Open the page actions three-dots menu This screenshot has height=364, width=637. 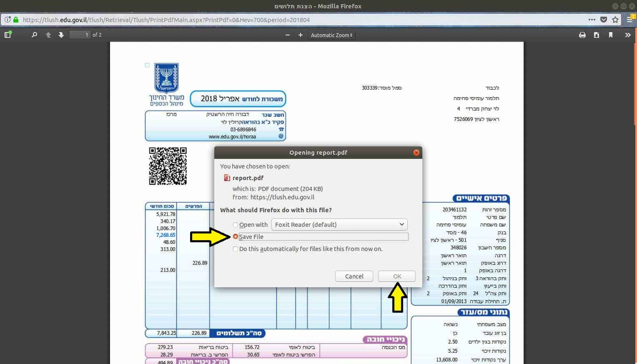tap(592, 20)
